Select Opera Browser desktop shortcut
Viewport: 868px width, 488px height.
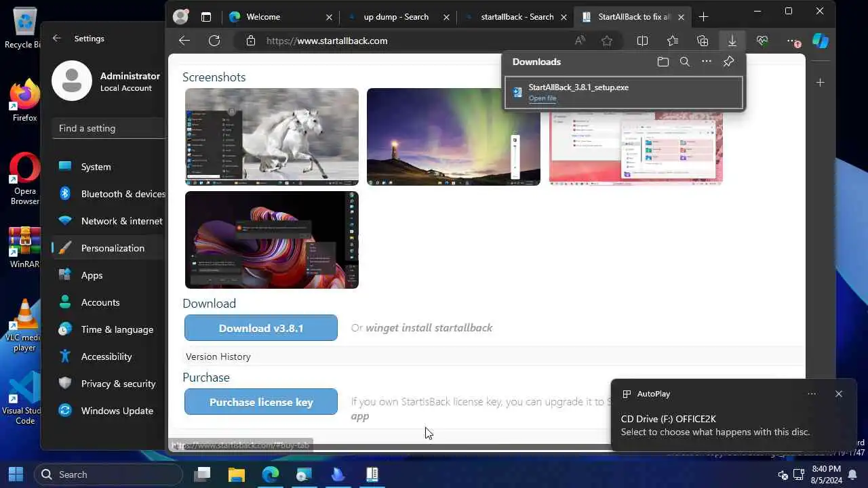(x=24, y=178)
